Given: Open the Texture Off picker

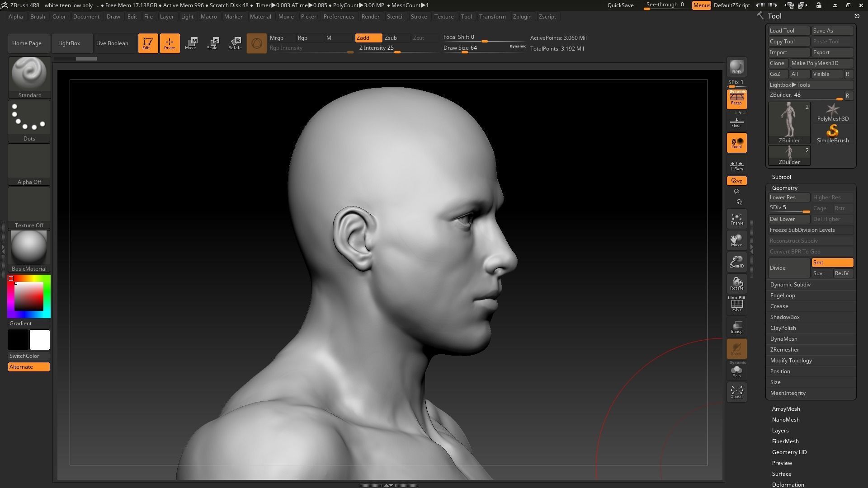Looking at the screenshot, I should pyautogui.click(x=29, y=208).
